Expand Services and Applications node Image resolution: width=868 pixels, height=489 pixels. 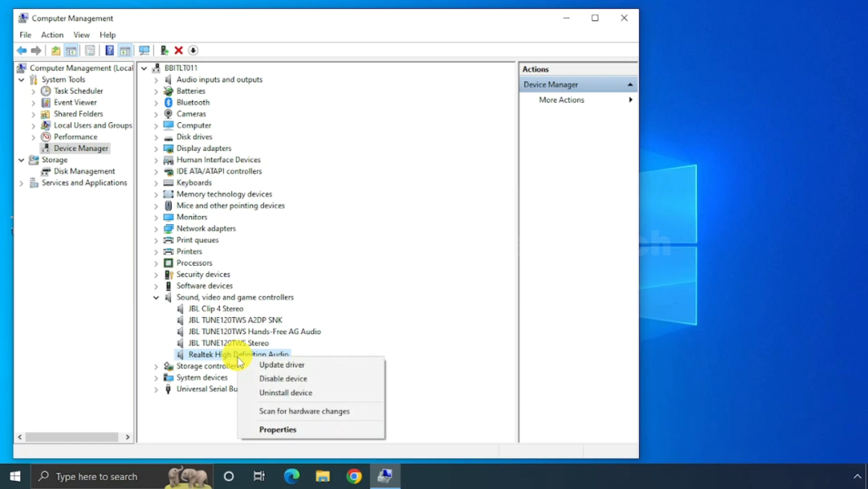coord(22,183)
